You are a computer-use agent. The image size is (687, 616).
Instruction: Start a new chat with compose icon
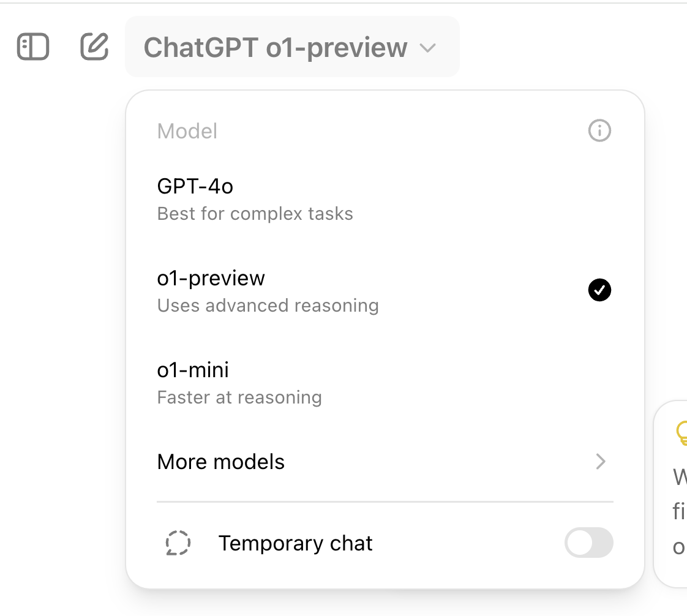tap(94, 46)
